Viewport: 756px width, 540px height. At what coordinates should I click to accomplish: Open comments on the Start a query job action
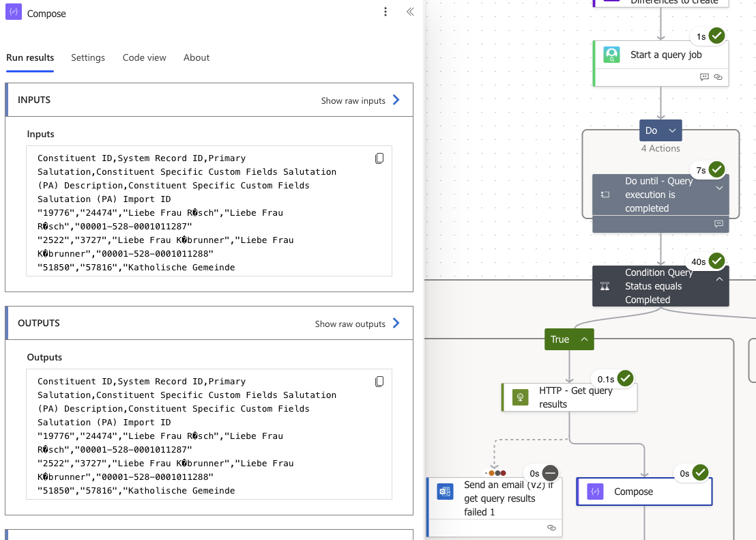[x=703, y=77]
